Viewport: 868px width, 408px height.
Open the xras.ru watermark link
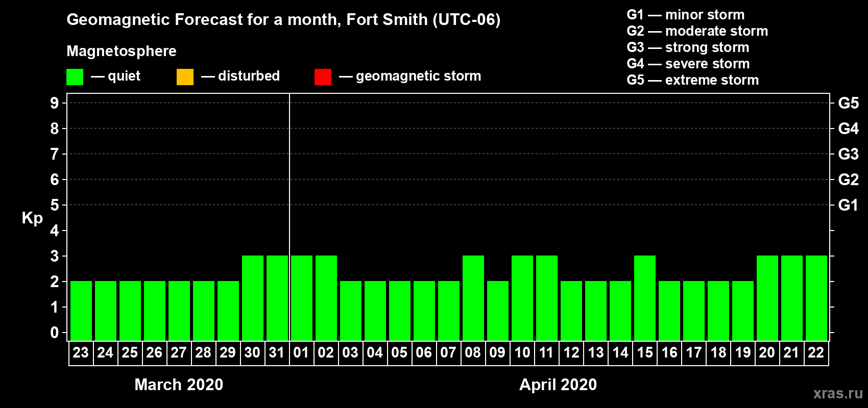[837, 393]
